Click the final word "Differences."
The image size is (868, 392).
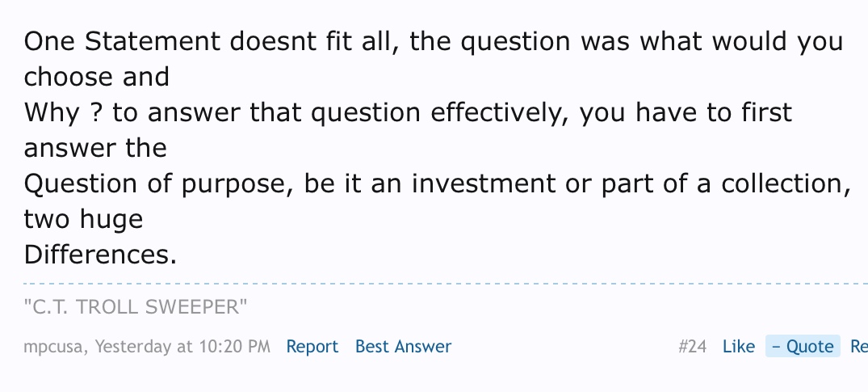click(x=100, y=255)
